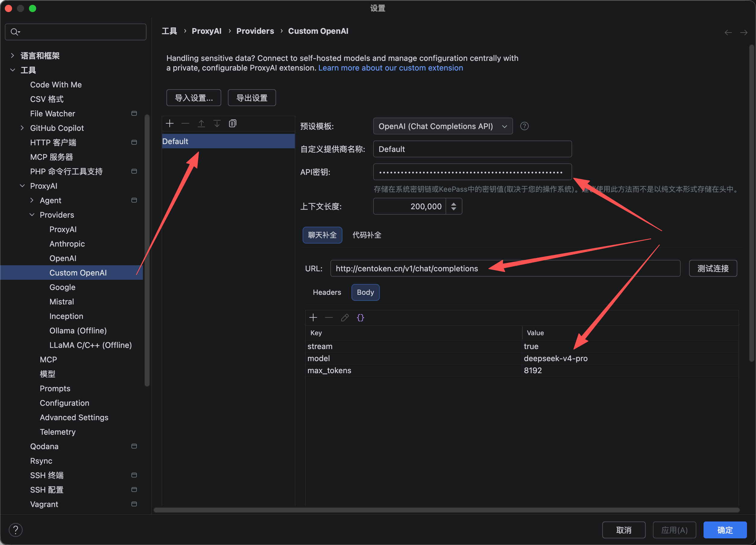
Task: Move provider entry up
Action: [201, 124]
